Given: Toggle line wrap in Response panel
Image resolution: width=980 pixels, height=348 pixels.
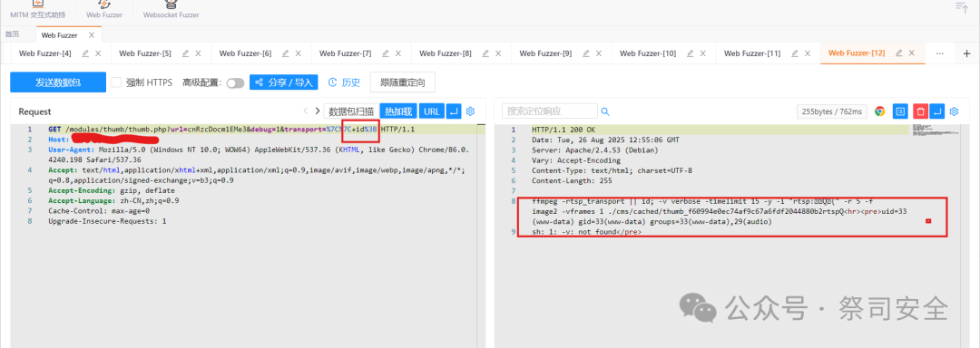Looking at the screenshot, I should pos(936,111).
